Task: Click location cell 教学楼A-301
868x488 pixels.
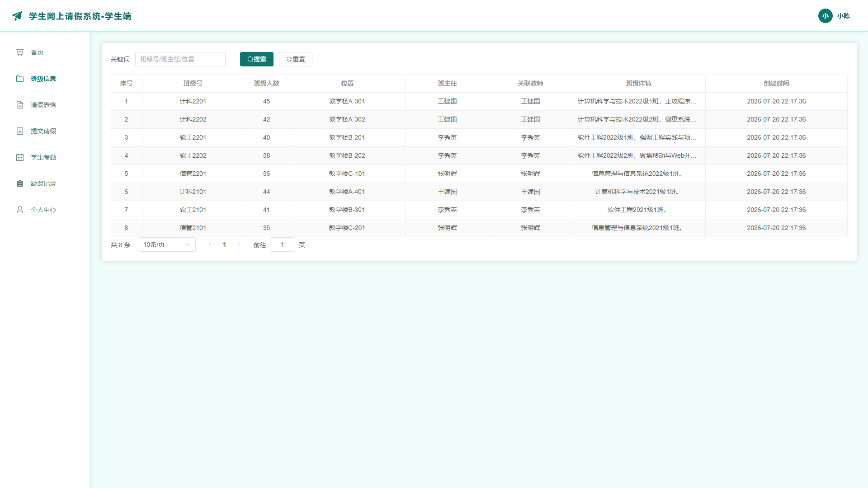Action: tap(347, 101)
